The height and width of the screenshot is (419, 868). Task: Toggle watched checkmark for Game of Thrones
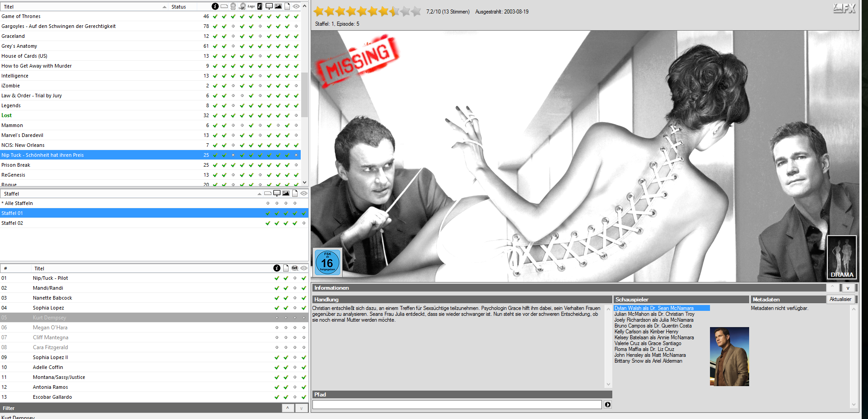296,16
